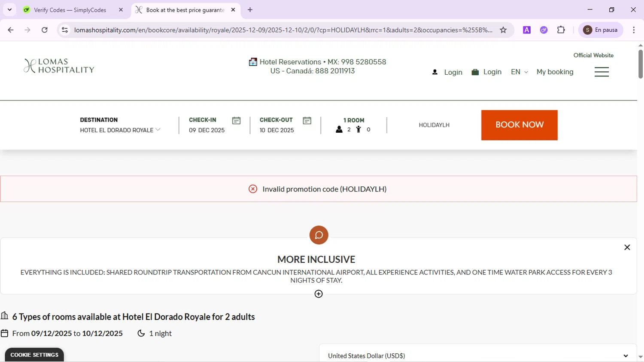Click the children icon in room selector

tap(358, 129)
